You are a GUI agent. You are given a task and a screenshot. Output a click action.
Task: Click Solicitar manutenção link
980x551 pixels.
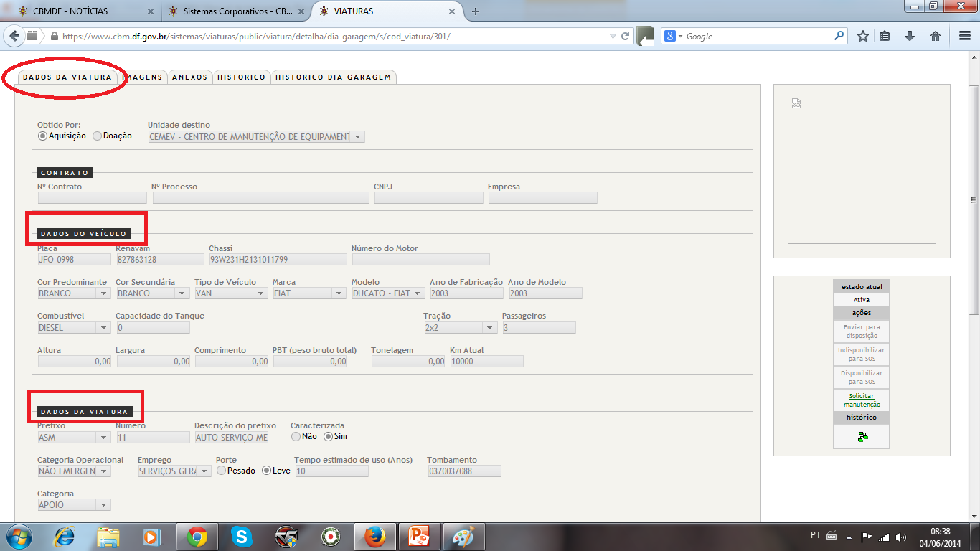tap(862, 400)
